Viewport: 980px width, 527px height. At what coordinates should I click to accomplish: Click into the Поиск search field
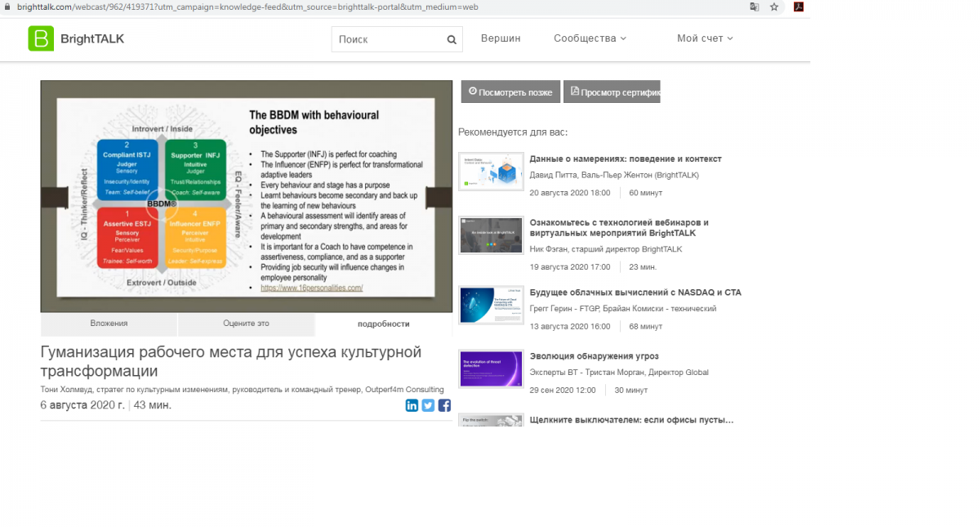click(x=388, y=39)
